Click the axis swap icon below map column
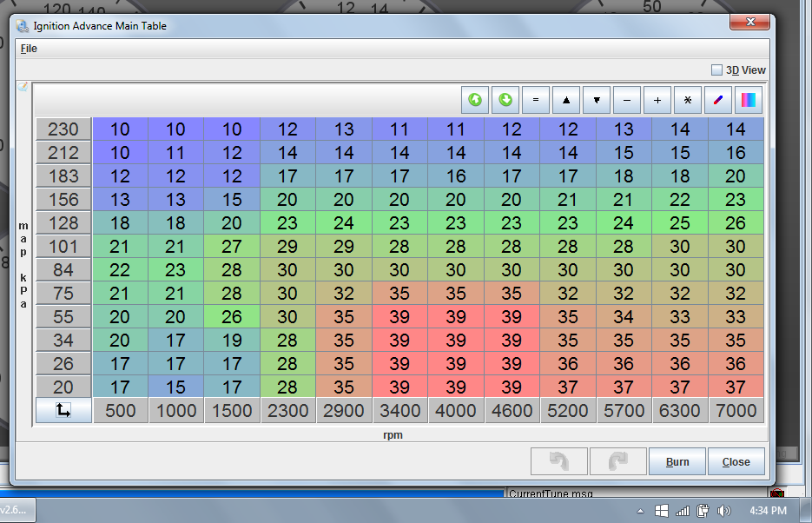The image size is (812, 523). click(63, 410)
